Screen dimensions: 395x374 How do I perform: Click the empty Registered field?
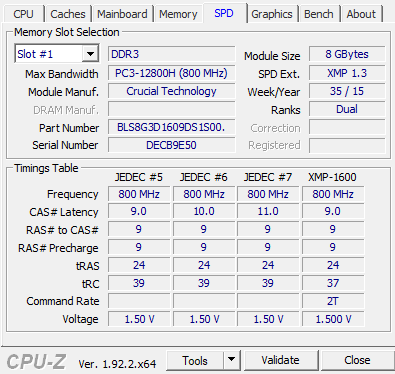coord(347,145)
